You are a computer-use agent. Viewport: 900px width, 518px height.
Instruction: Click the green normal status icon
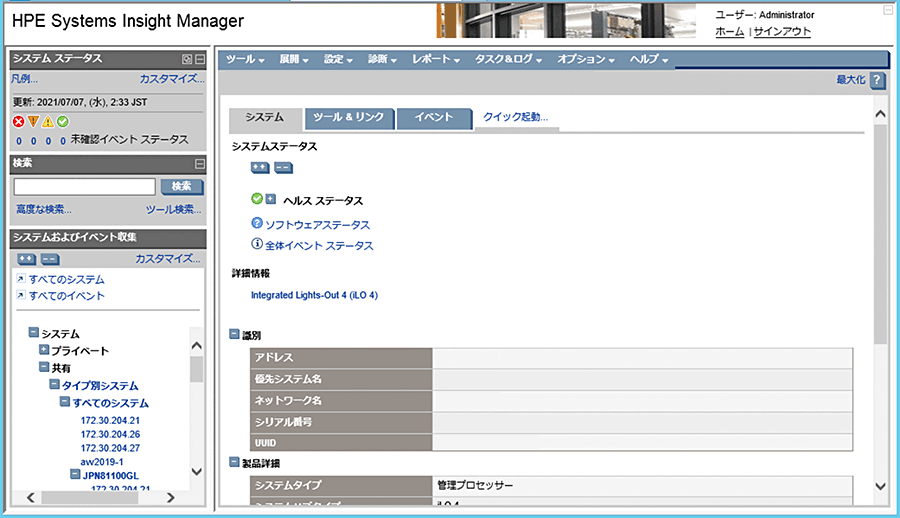[x=63, y=122]
